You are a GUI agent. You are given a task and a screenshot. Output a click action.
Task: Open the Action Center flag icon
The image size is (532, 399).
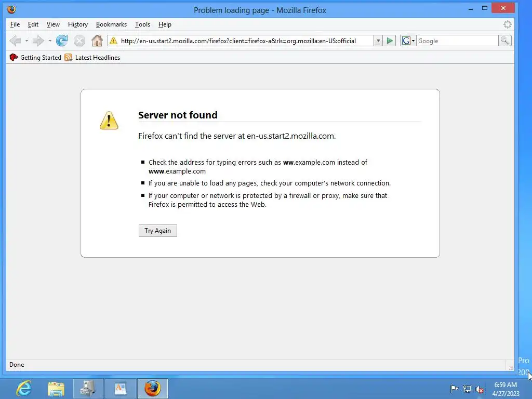pos(454,389)
